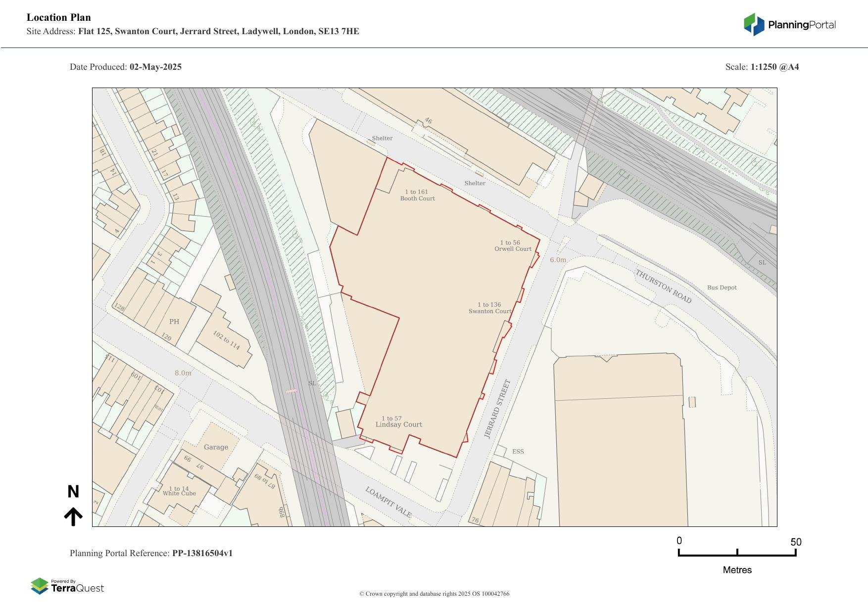Click the TerraQuest logo
The width and height of the screenshot is (868, 614).
[x=67, y=586]
